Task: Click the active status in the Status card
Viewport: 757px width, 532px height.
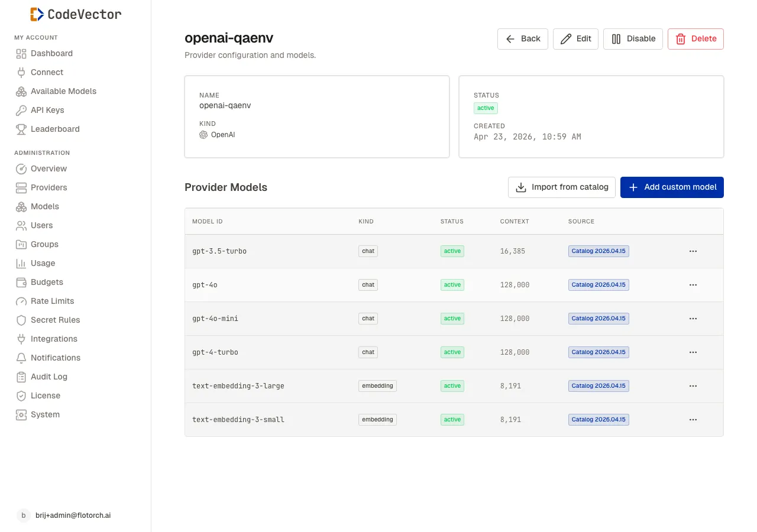Action: [x=486, y=108]
